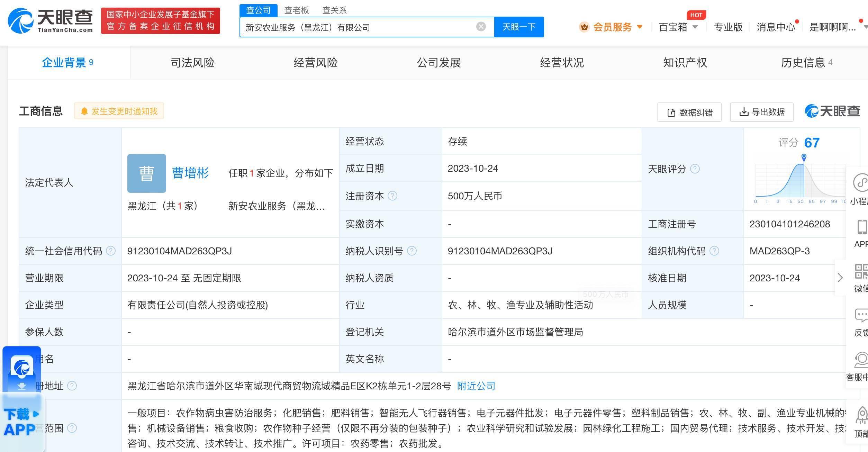Open the 消息中心 header link
The height and width of the screenshot is (452, 868).
pyautogui.click(x=776, y=27)
